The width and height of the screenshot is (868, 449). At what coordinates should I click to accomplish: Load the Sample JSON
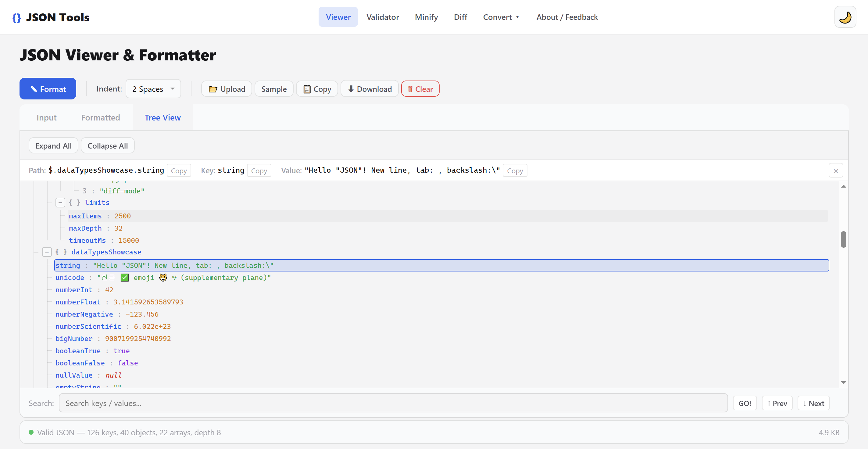tap(273, 89)
